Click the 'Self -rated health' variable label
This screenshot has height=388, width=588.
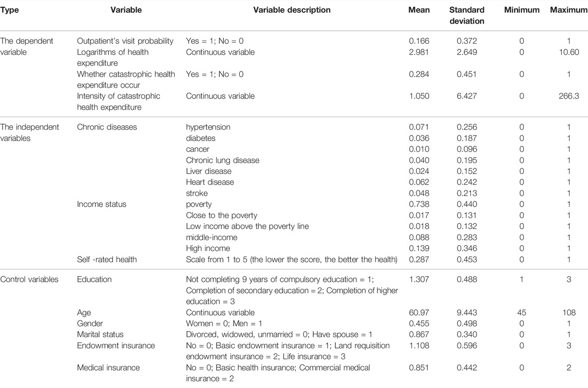(107, 259)
